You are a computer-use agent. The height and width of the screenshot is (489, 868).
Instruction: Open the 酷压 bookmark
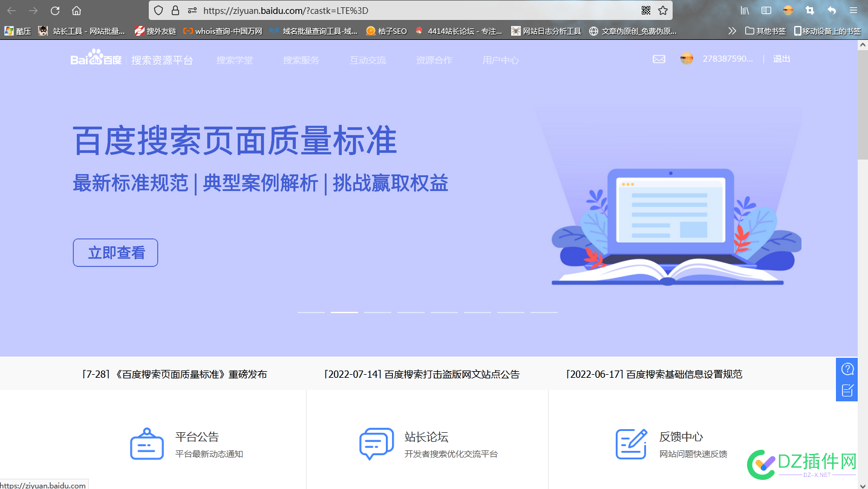18,31
